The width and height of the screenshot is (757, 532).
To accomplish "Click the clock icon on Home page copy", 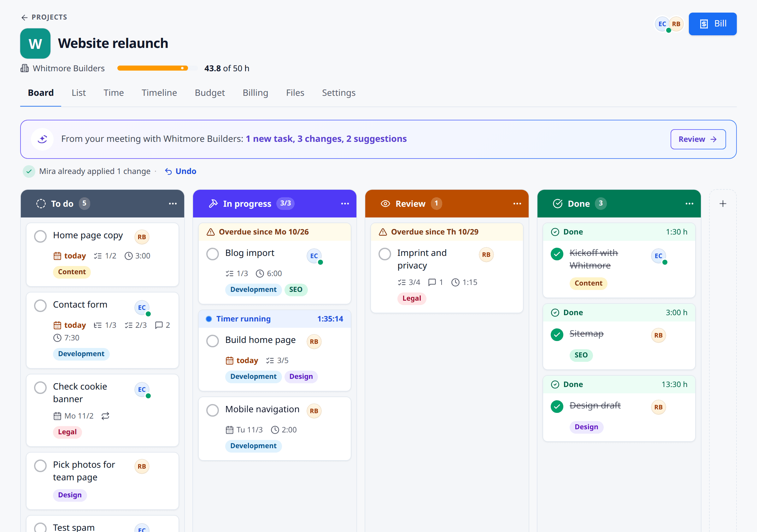I will 129,256.
